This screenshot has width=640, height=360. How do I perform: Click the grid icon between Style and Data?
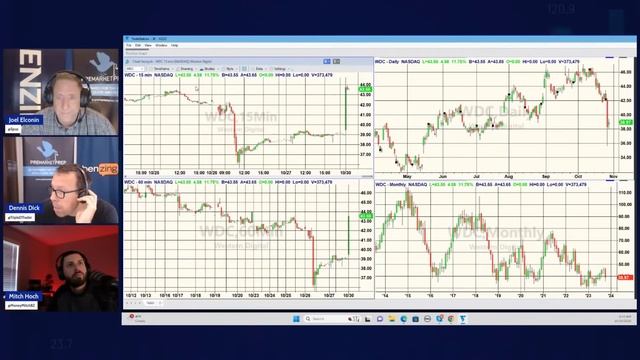pos(244,69)
